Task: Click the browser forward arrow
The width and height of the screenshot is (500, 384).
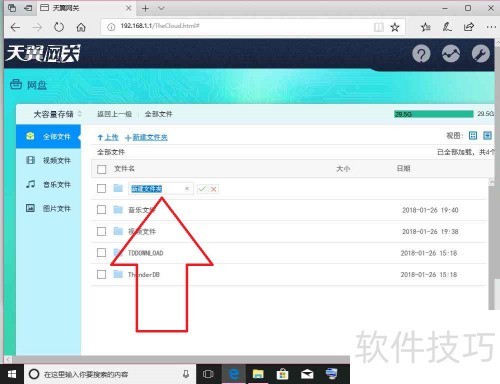Action: pyautogui.click(x=37, y=27)
